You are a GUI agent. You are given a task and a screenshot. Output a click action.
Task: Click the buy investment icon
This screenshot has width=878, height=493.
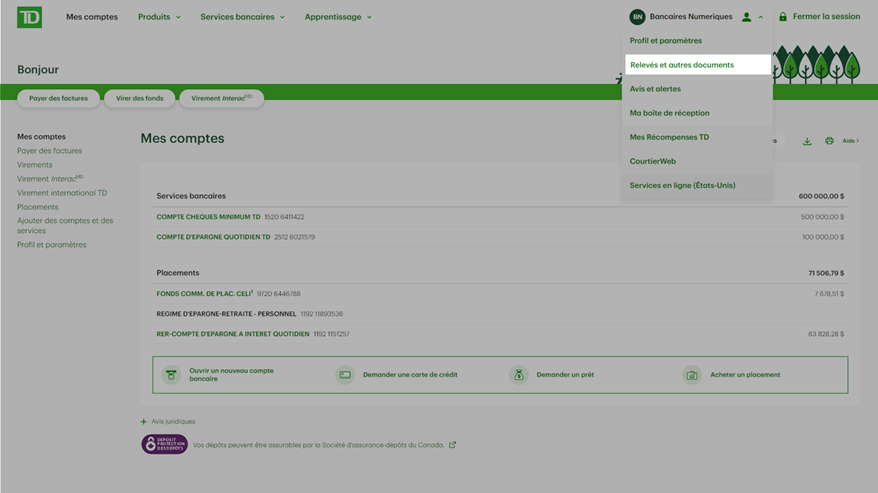[x=692, y=375]
